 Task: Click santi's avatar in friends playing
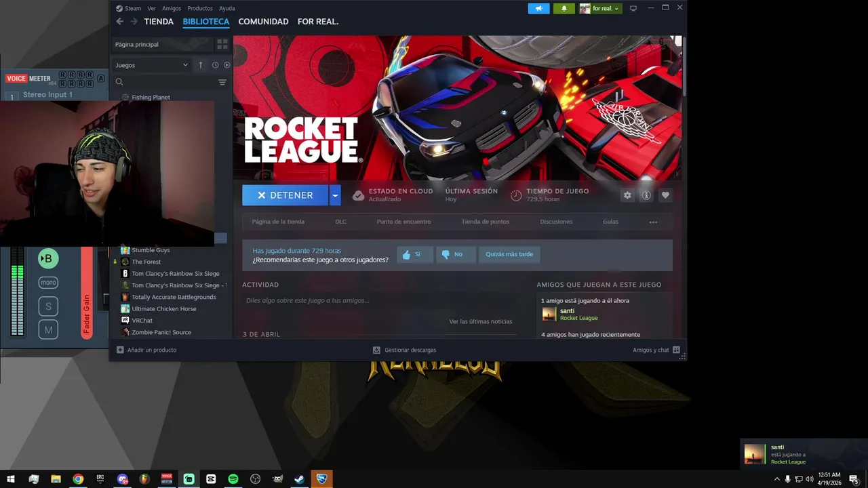(549, 314)
